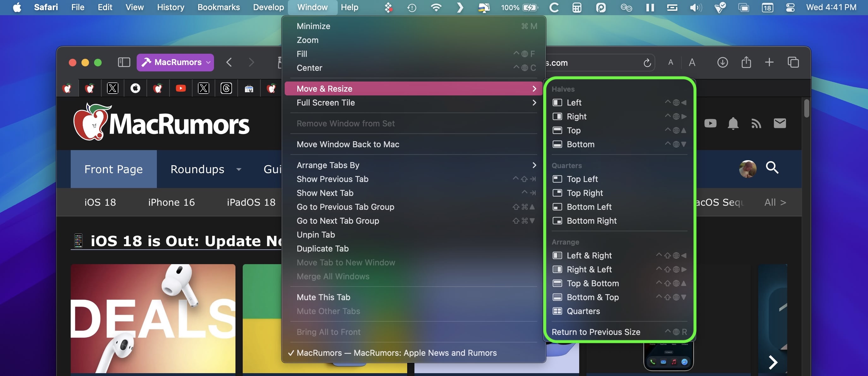Arrange windows Top & Bottom
This screenshot has height=376, width=868.
619,283
